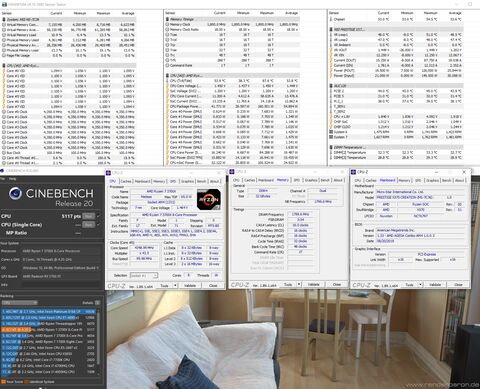Click the CAS# Latency value in Memory window

click(300, 225)
